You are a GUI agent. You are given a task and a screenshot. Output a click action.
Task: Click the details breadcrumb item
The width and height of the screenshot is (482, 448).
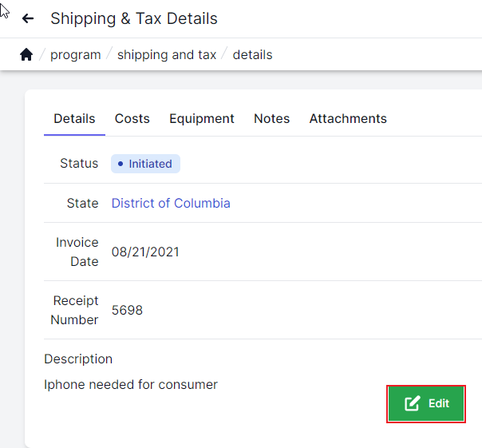252,55
